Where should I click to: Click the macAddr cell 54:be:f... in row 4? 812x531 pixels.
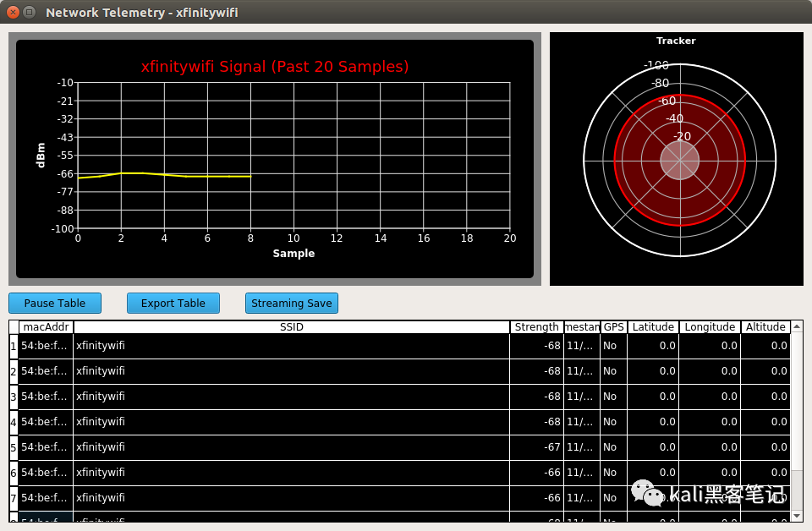point(46,422)
